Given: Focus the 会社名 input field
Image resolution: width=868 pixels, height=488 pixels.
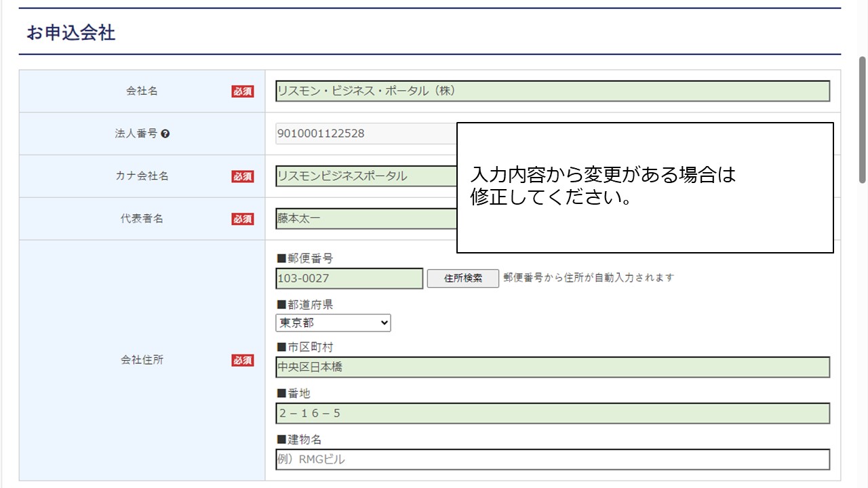Looking at the screenshot, I should tap(553, 91).
